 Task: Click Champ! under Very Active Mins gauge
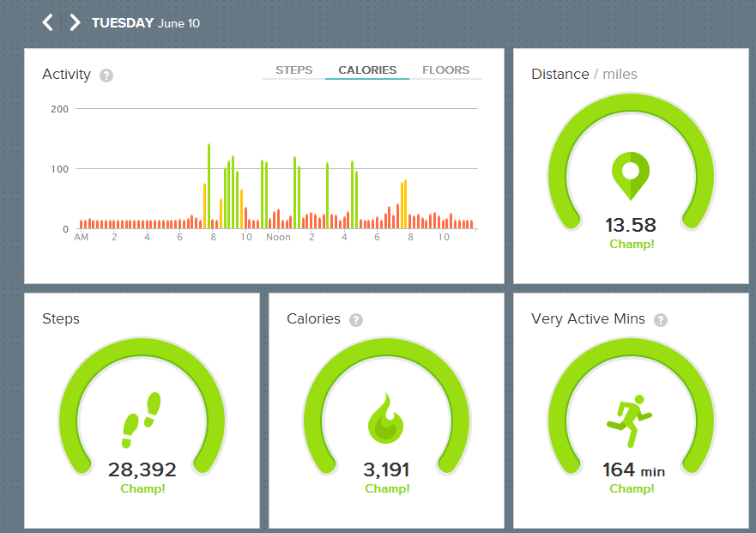(632, 488)
